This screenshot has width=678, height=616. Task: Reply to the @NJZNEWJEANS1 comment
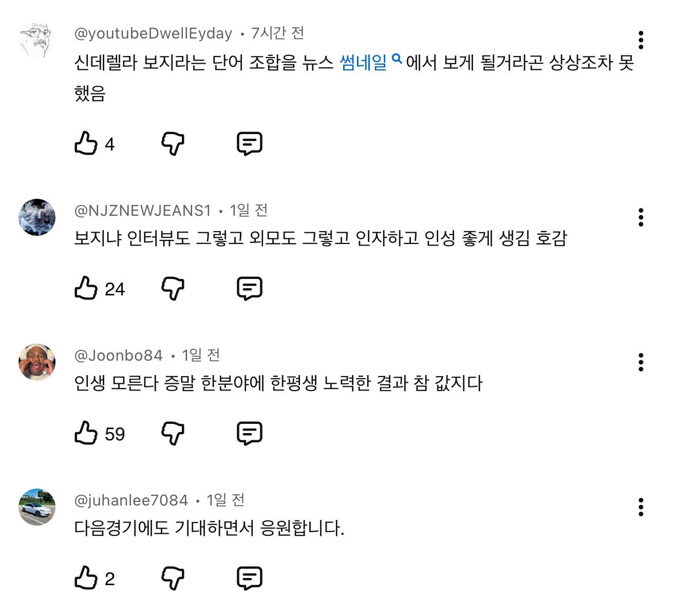[250, 288]
